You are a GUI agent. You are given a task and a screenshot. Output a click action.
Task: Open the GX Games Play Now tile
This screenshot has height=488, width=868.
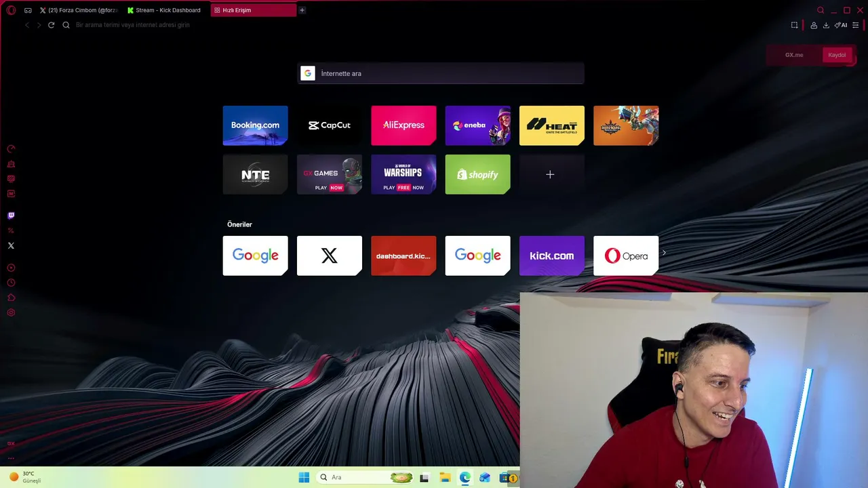click(x=329, y=174)
